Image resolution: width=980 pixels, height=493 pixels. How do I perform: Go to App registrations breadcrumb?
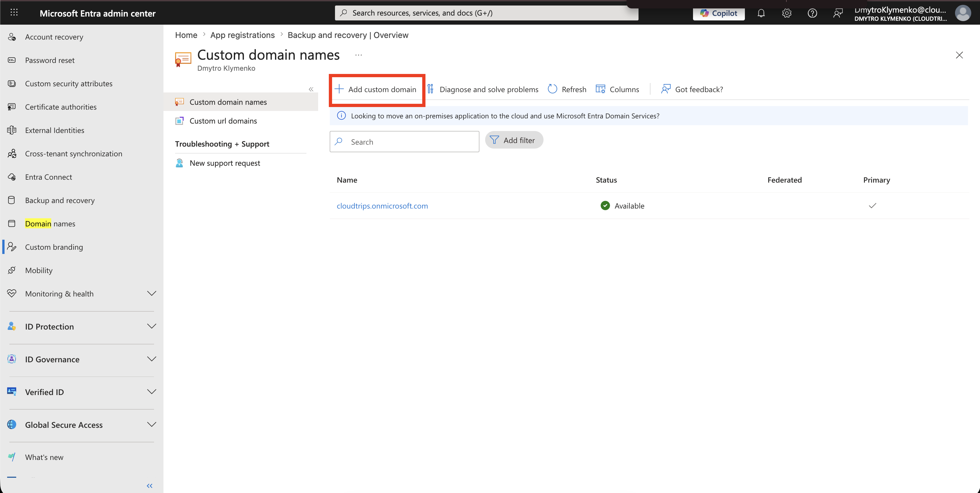pos(242,35)
